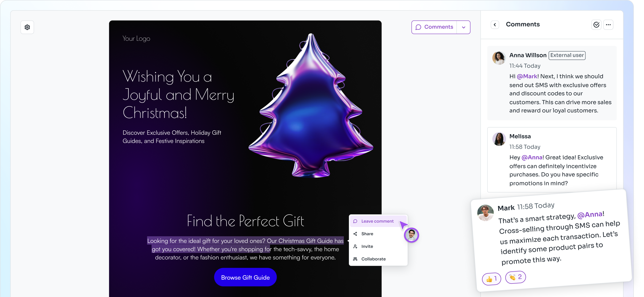The width and height of the screenshot is (644, 297).
Task: Click Mark's avatar in his comment
Action: [486, 213]
